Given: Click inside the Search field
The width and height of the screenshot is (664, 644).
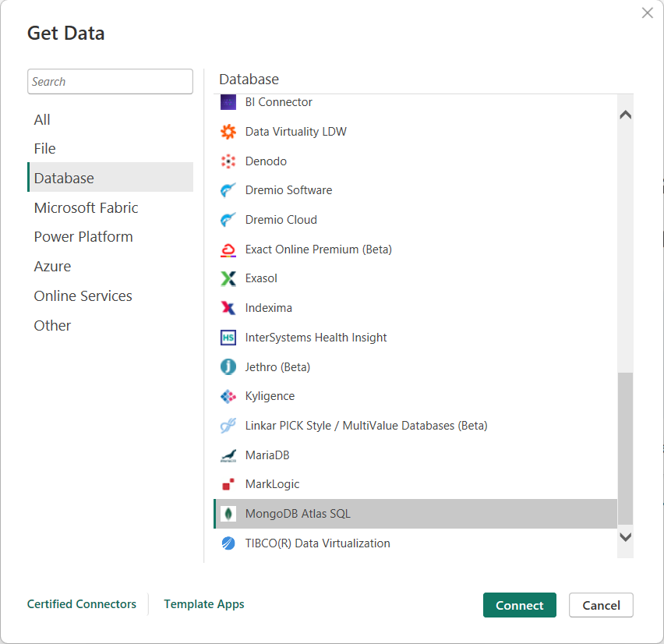Looking at the screenshot, I should click(x=110, y=81).
